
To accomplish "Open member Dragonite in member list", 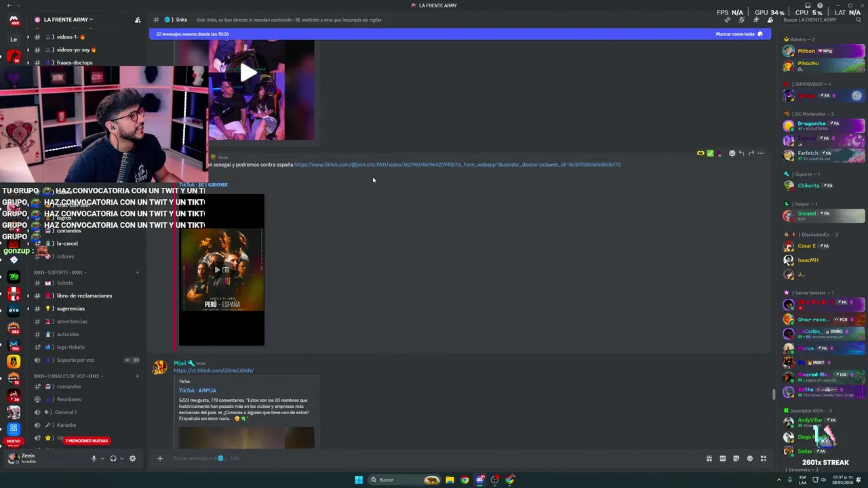I will (824, 125).
